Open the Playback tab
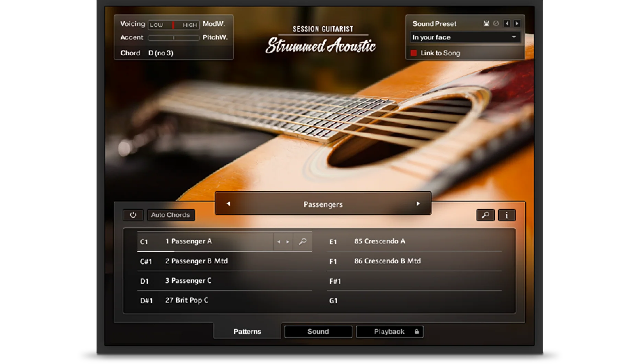639x364 pixels. point(390,331)
